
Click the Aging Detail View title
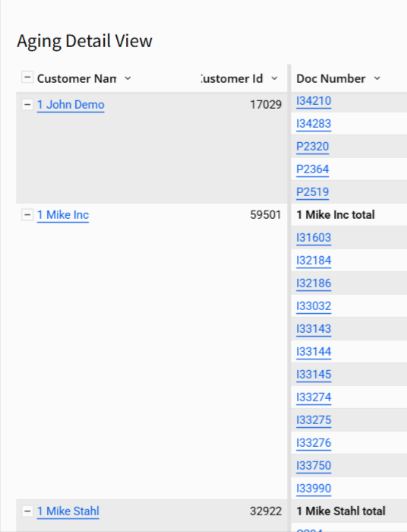click(x=85, y=41)
